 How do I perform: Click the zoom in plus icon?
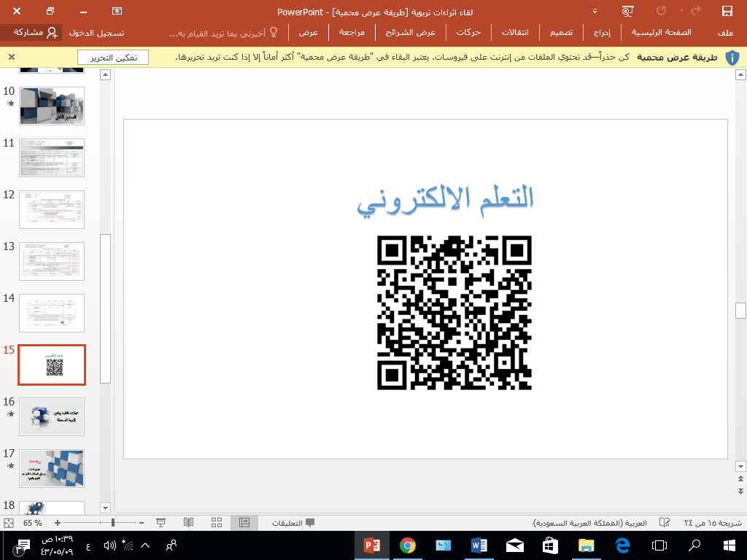[58, 523]
